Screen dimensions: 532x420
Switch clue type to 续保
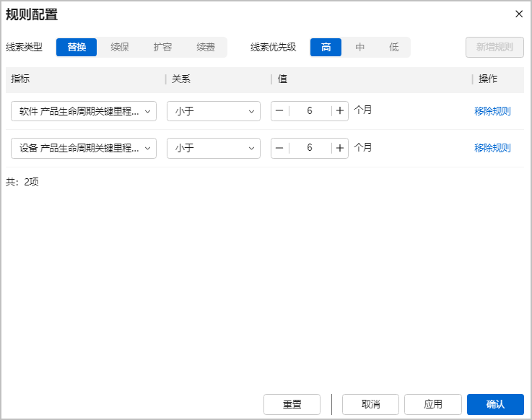click(x=120, y=48)
